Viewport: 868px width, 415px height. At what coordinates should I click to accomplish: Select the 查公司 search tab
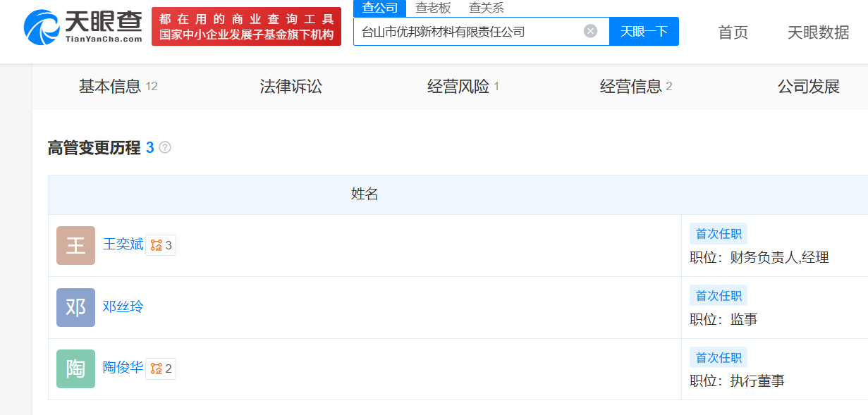pyautogui.click(x=380, y=8)
